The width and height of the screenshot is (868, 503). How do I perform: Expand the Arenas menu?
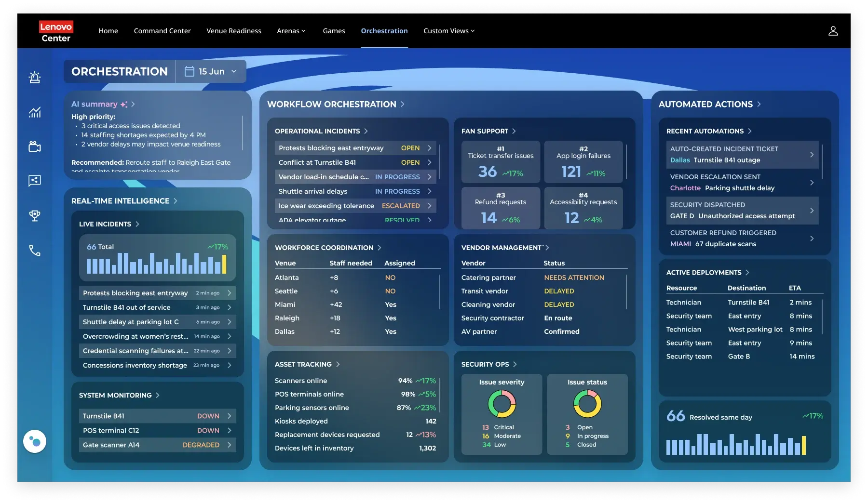coord(291,31)
